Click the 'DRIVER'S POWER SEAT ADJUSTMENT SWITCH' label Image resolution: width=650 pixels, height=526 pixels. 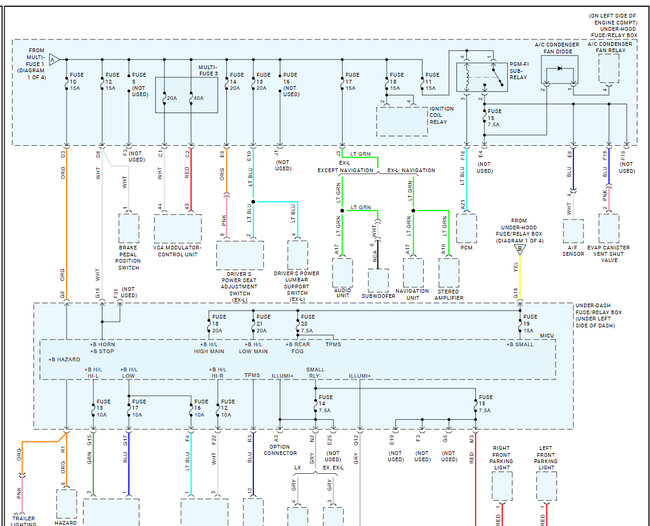pos(239,286)
